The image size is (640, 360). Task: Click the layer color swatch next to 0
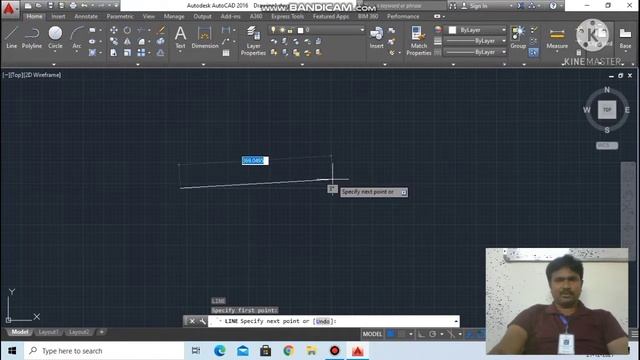point(300,30)
